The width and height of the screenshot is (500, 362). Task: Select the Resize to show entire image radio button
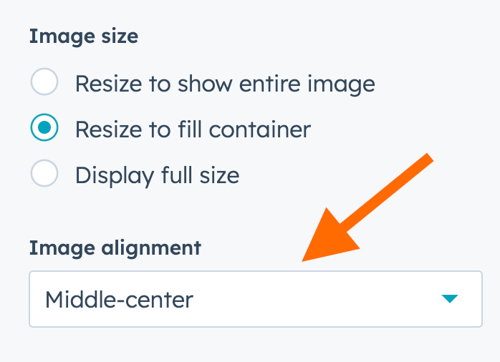[x=44, y=82]
